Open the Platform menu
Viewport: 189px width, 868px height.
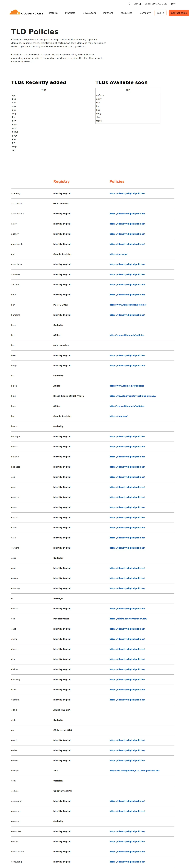(x=52, y=13)
